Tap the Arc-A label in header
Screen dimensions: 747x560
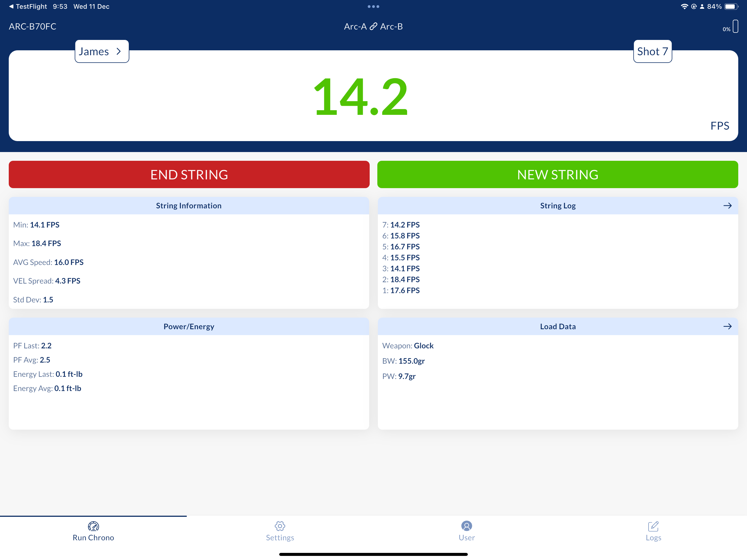tap(355, 26)
